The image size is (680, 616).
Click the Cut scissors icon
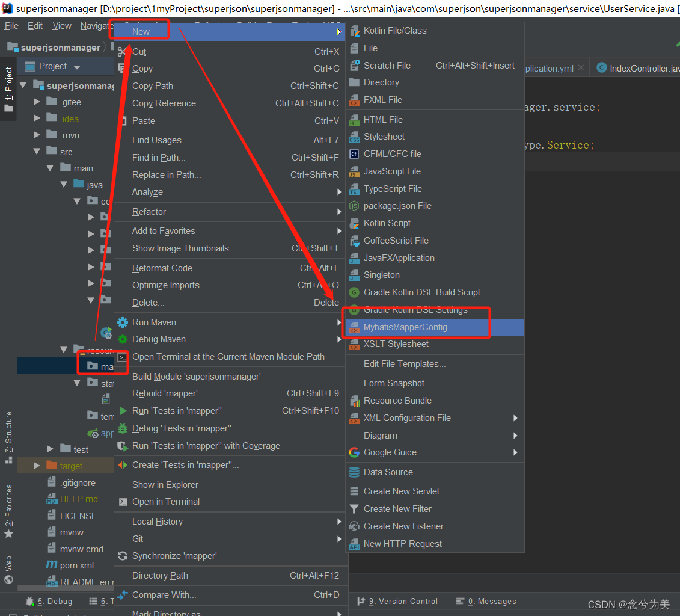point(123,52)
